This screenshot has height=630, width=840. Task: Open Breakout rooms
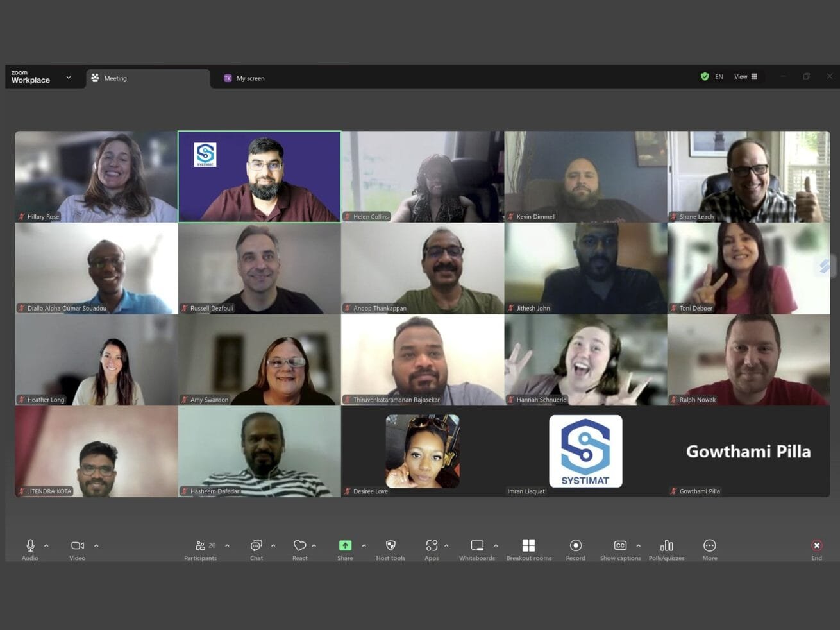tap(528, 546)
